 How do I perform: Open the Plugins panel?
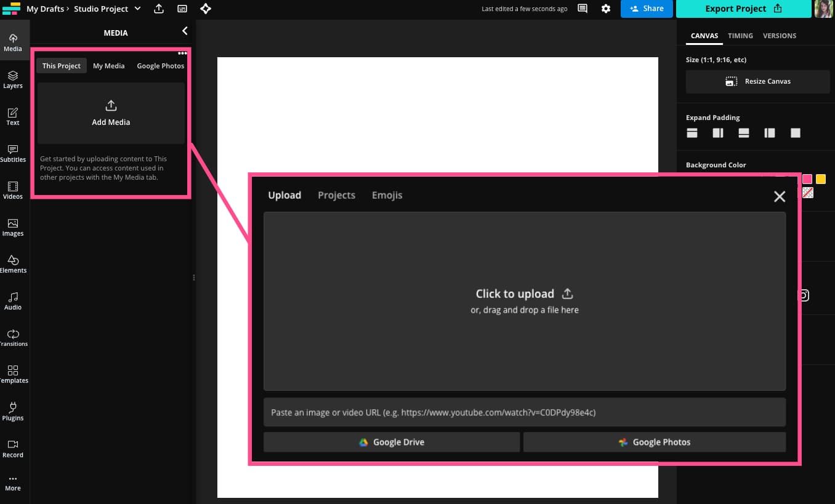point(13,412)
